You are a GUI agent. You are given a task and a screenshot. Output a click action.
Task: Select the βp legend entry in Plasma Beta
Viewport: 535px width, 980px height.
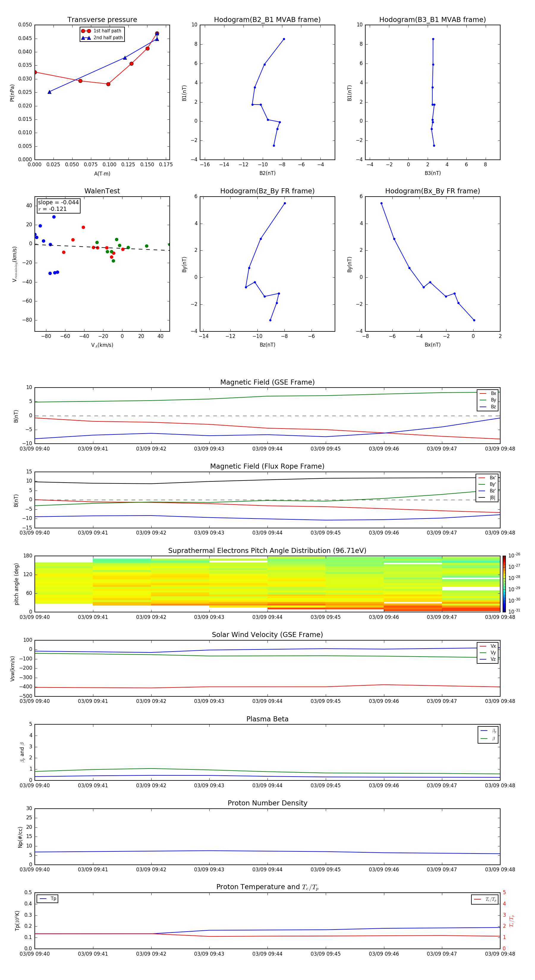pos(488,731)
